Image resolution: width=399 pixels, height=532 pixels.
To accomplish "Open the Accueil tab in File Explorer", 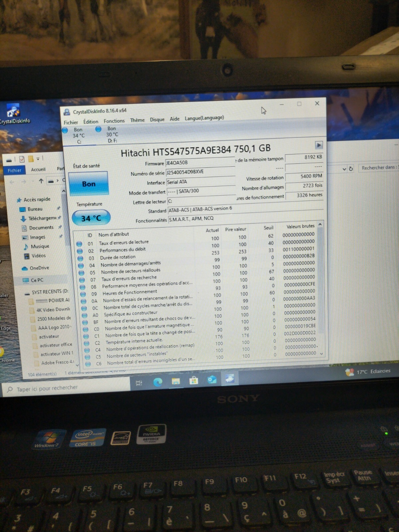I will point(38,169).
